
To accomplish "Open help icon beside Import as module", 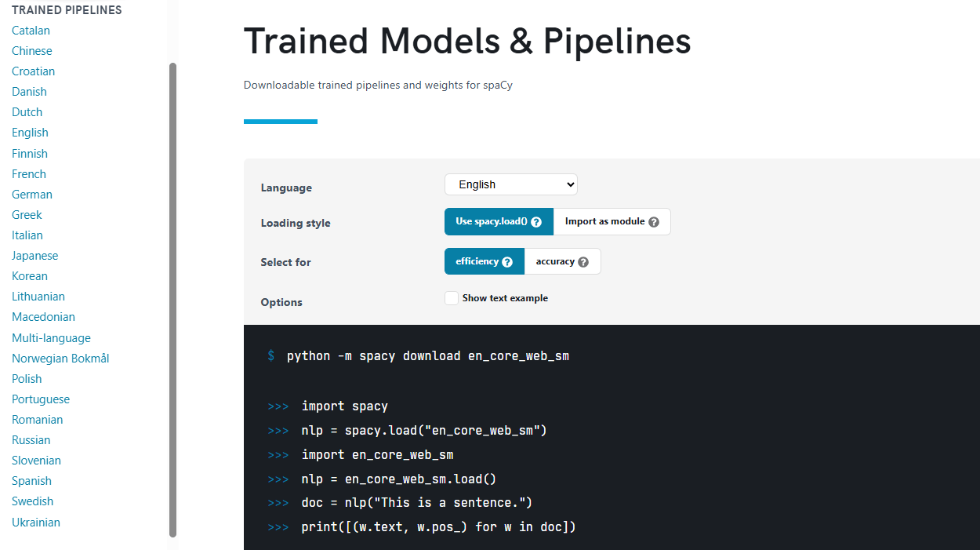I will tap(654, 222).
